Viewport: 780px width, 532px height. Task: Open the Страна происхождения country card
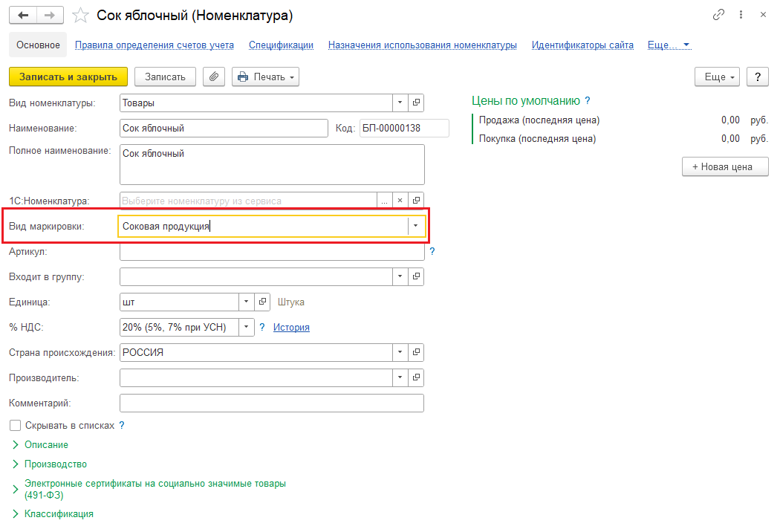pos(416,352)
